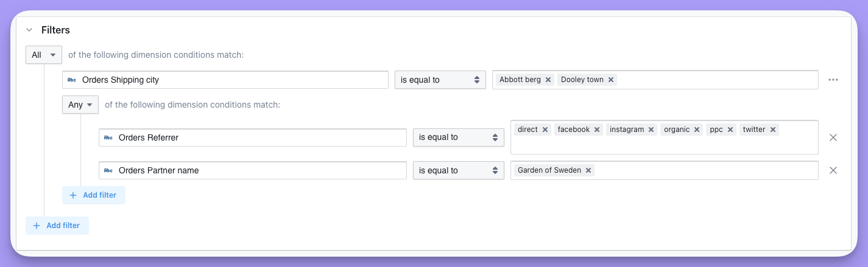Open the Any match-type dropdown
Screen dimensions: 868x267
point(80,105)
